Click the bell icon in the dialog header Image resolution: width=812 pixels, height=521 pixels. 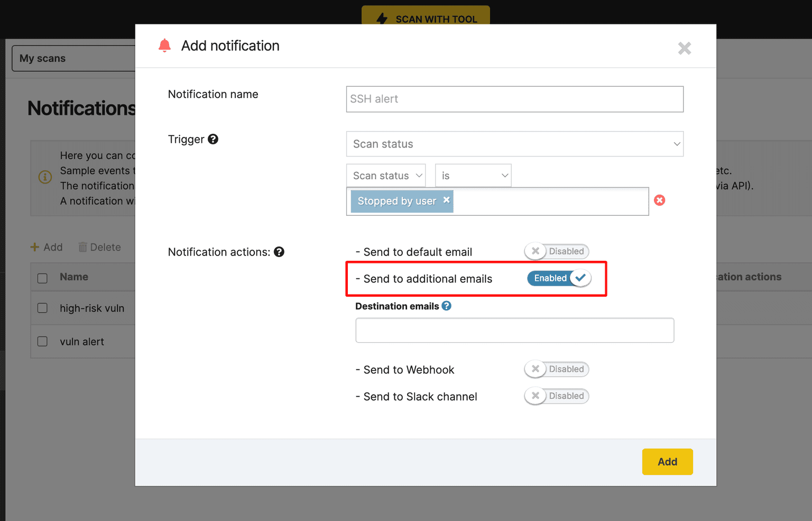coord(164,45)
